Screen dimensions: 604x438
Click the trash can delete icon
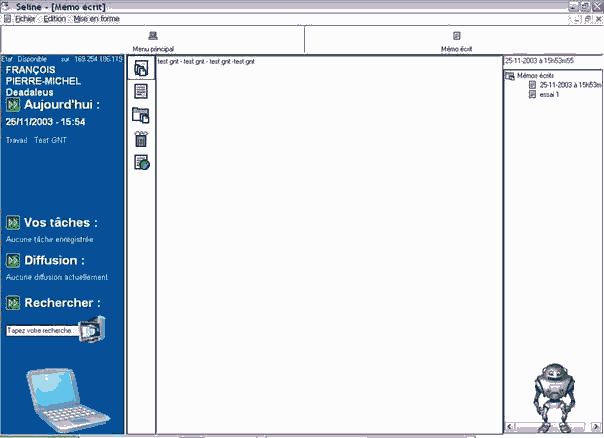pos(141,139)
